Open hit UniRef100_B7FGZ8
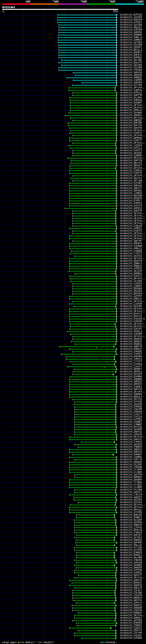146x644 pixels. point(131,15)
